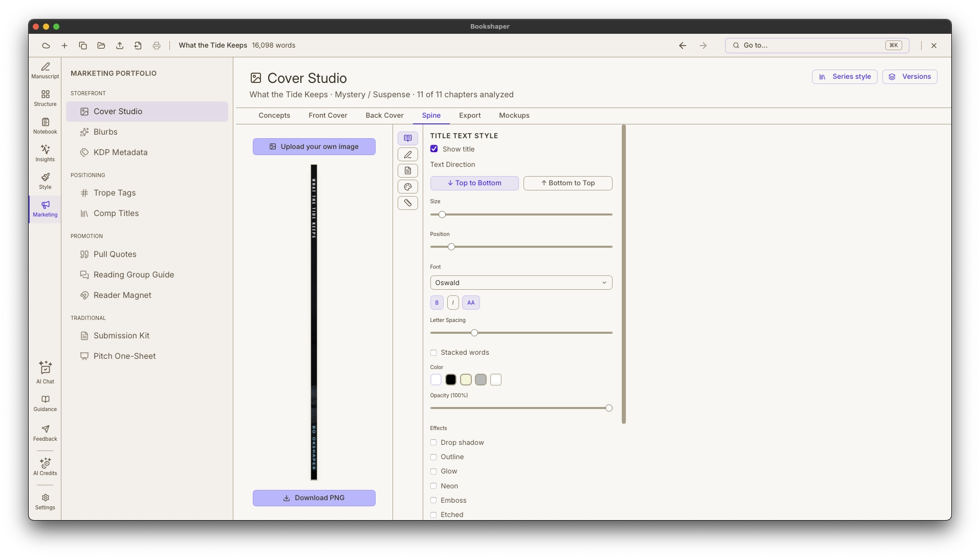
Task: Click the Opacity slider handle
Action: click(609, 408)
